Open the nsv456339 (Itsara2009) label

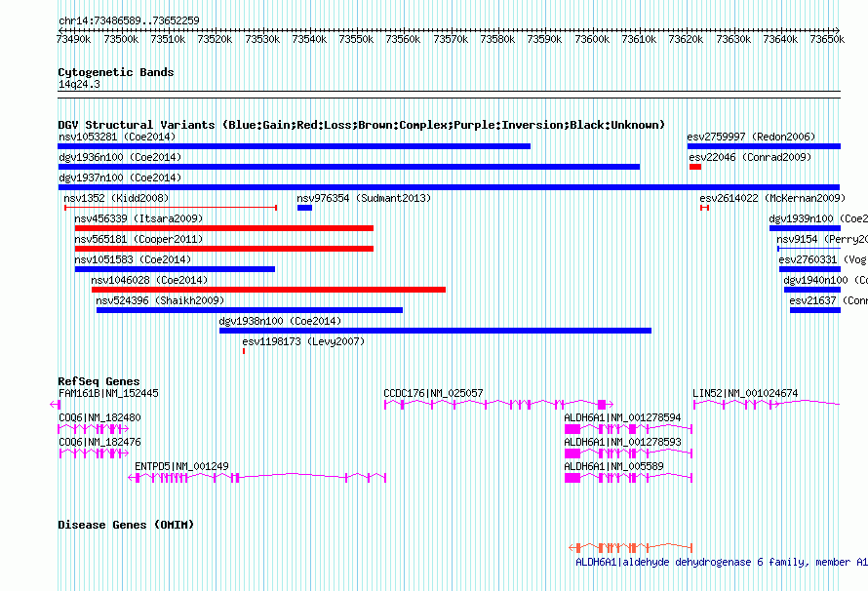coord(138,218)
